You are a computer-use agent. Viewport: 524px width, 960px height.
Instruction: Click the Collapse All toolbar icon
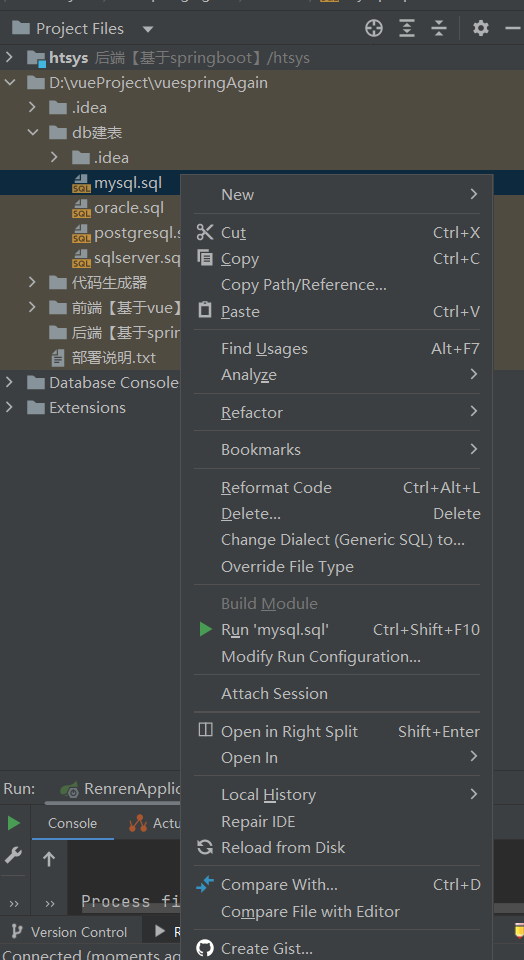coord(439,28)
